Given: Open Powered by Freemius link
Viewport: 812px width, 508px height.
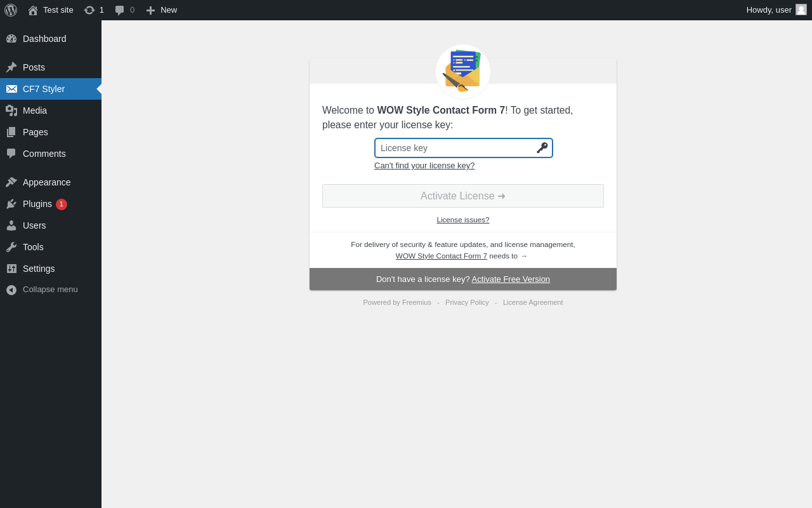Looking at the screenshot, I should pyautogui.click(x=397, y=302).
